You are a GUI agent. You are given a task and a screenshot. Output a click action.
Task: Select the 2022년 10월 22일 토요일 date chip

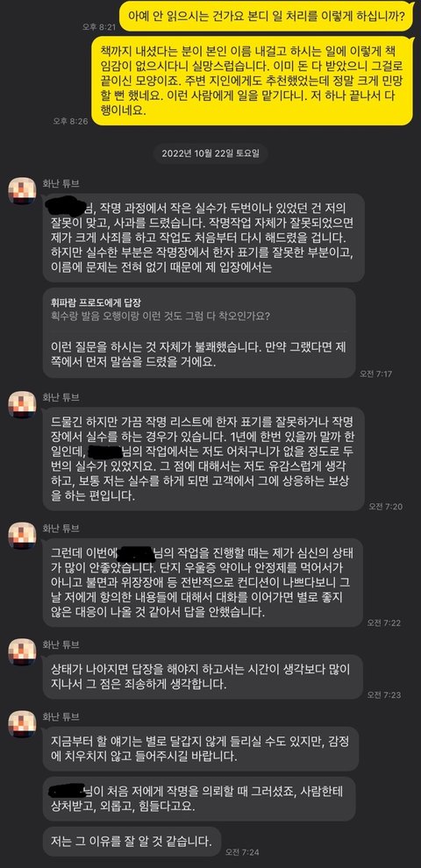tap(210, 153)
